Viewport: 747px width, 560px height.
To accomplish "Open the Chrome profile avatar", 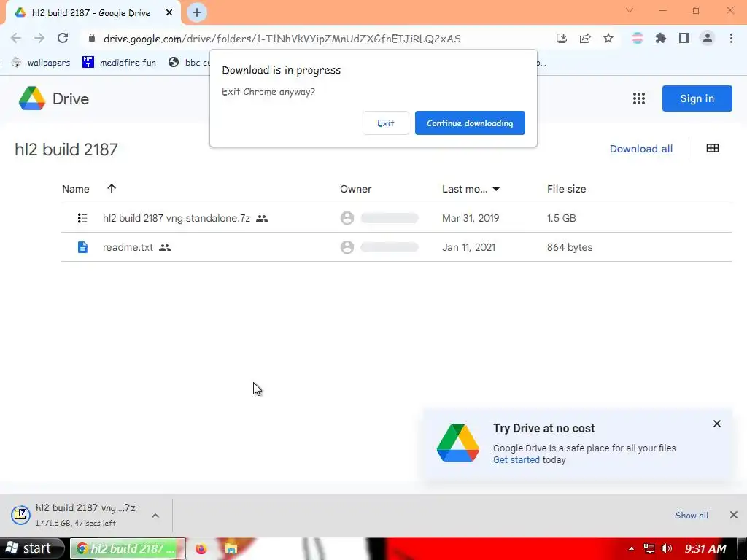I will pos(708,38).
